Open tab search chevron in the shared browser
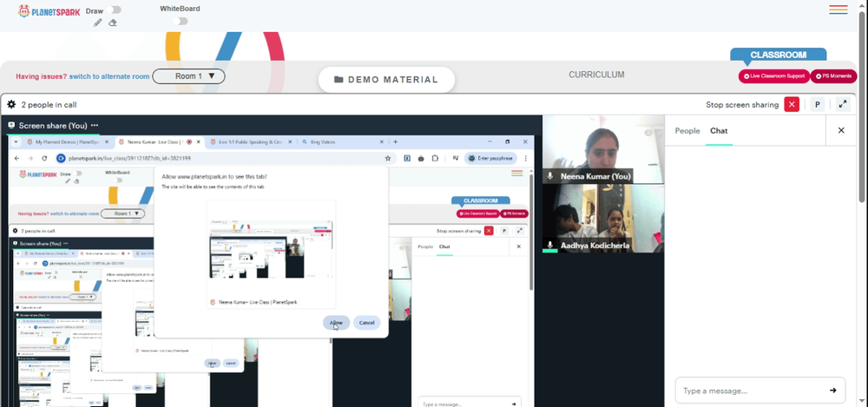Screen dimensions: 868x407 (16, 141)
